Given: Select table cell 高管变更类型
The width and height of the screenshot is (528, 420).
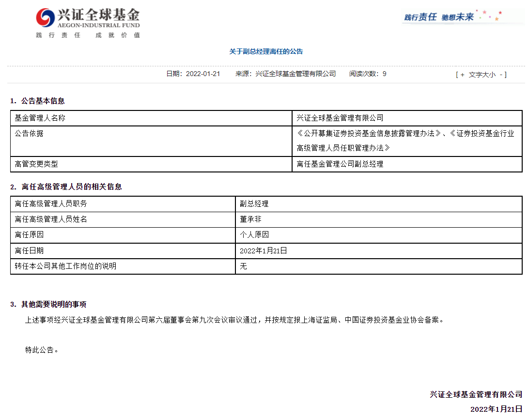Looking at the screenshot, I should (x=151, y=164).
